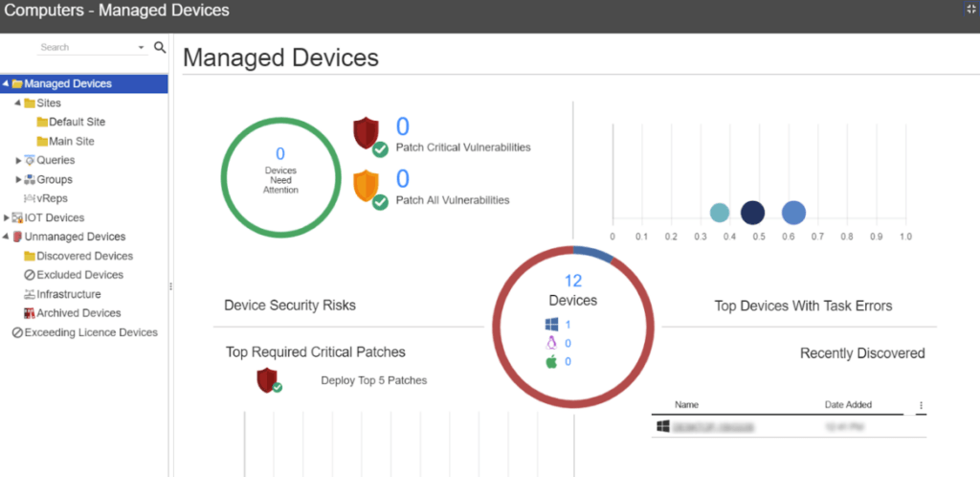This screenshot has width=980, height=477.
Task: Click the IOT Devices icon
Action: pyautogui.click(x=17, y=217)
